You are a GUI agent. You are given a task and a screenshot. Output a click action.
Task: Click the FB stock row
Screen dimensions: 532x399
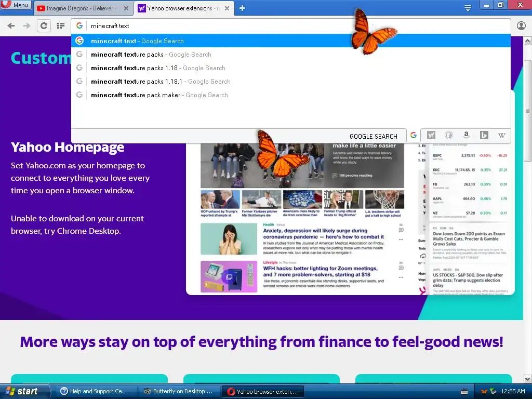click(470, 185)
